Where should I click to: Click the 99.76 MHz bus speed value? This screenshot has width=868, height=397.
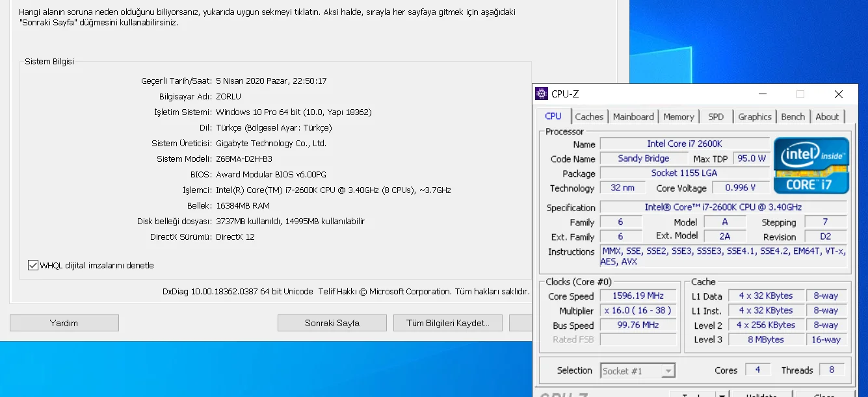pyautogui.click(x=638, y=326)
